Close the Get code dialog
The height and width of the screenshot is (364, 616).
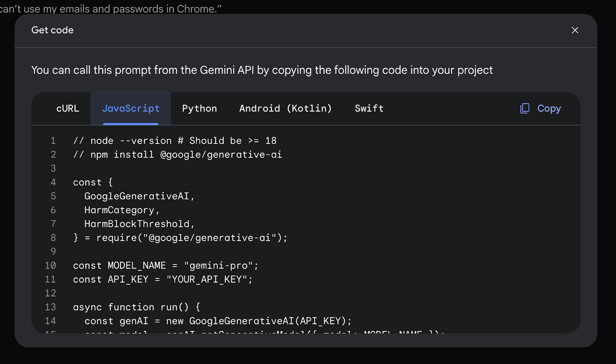pos(575,30)
